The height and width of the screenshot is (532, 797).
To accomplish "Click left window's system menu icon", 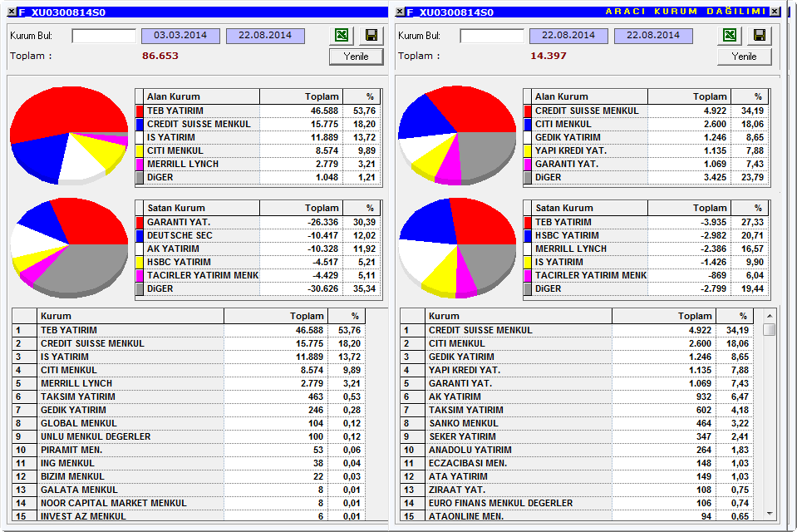I will [x=12, y=12].
